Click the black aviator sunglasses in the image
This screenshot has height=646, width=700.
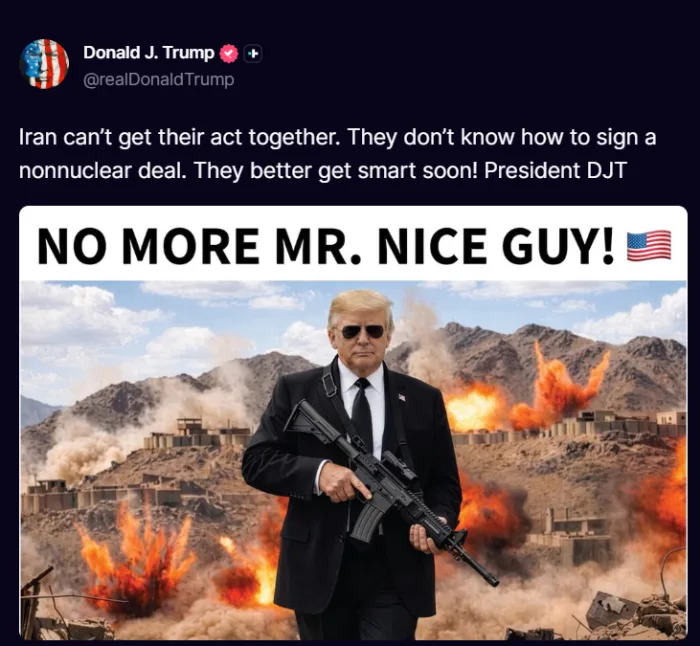362,332
